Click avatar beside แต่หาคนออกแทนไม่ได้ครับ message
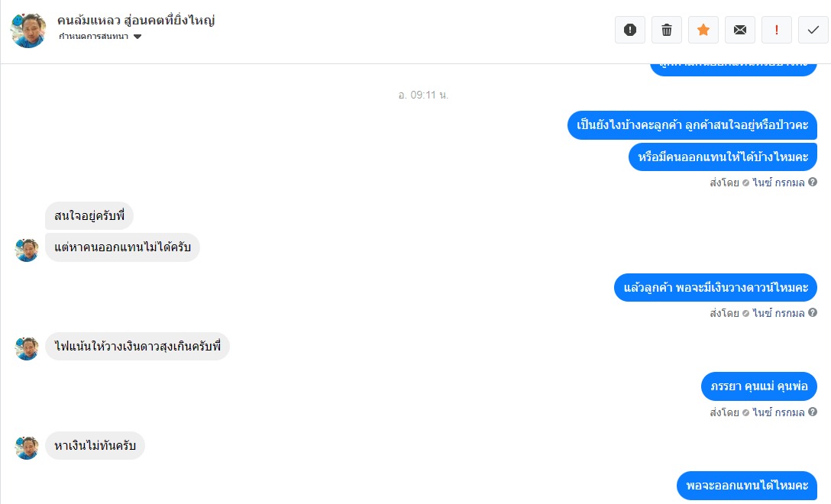The height and width of the screenshot is (504, 831). [27, 250]
